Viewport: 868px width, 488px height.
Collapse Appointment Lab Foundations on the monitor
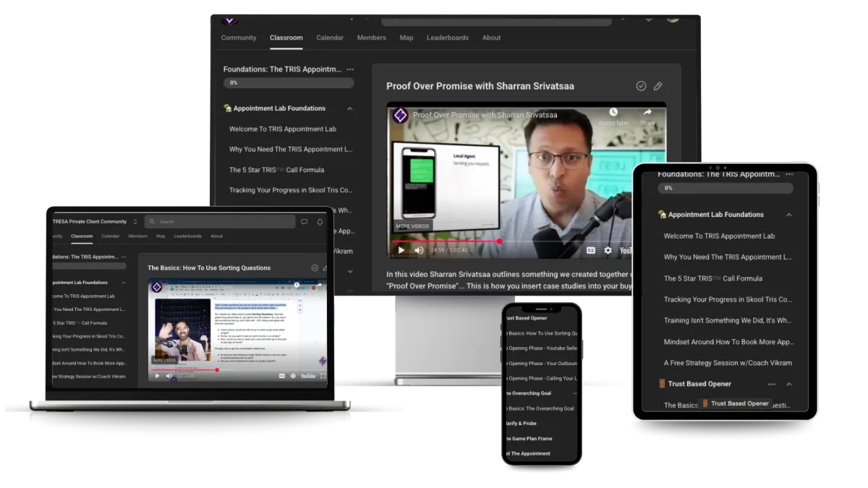pyautogui.click(x=350, y=108)
